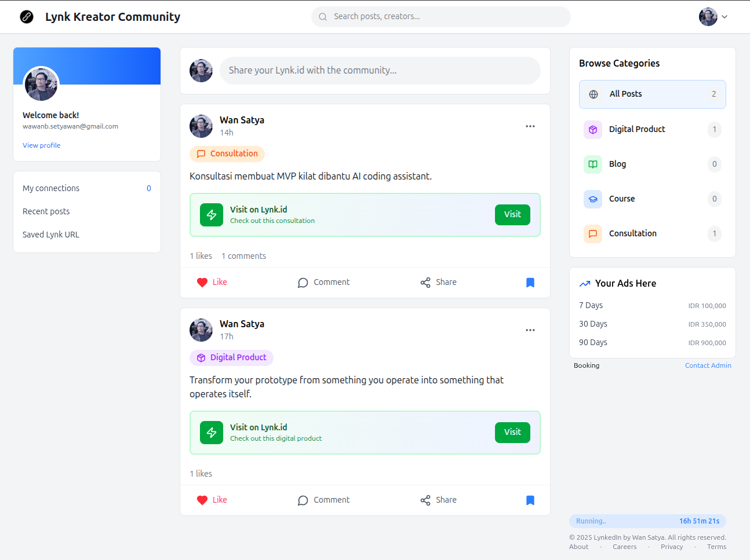The image size is (750, 560).
Task: Like the Konsultasi MVP post
Action: click(x=212, y=283)
